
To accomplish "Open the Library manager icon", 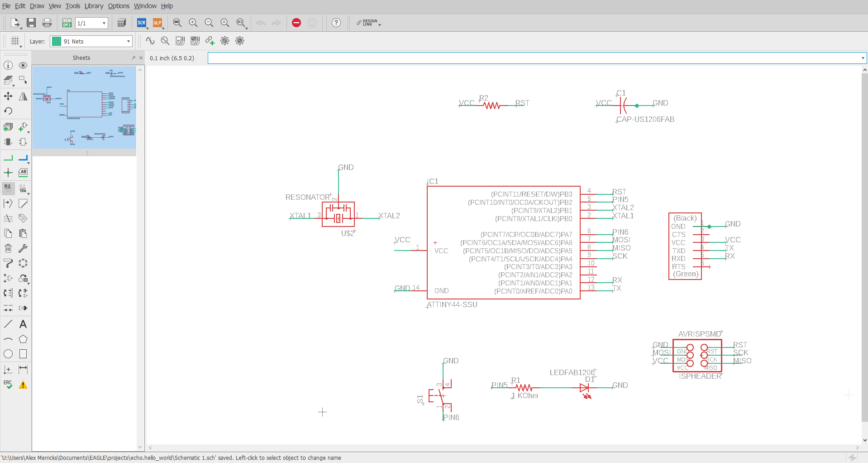I will 121,23.
